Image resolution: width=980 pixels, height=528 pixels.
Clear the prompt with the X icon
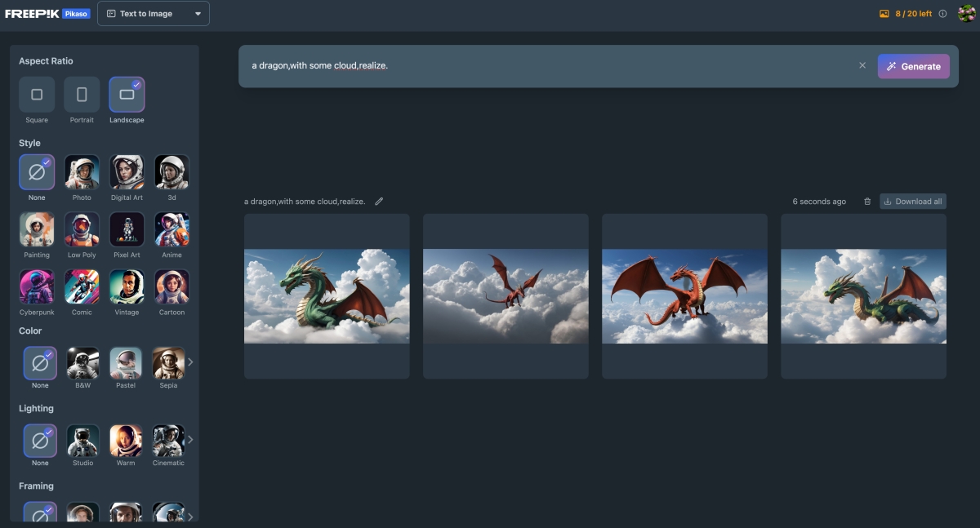click(862, 65)
